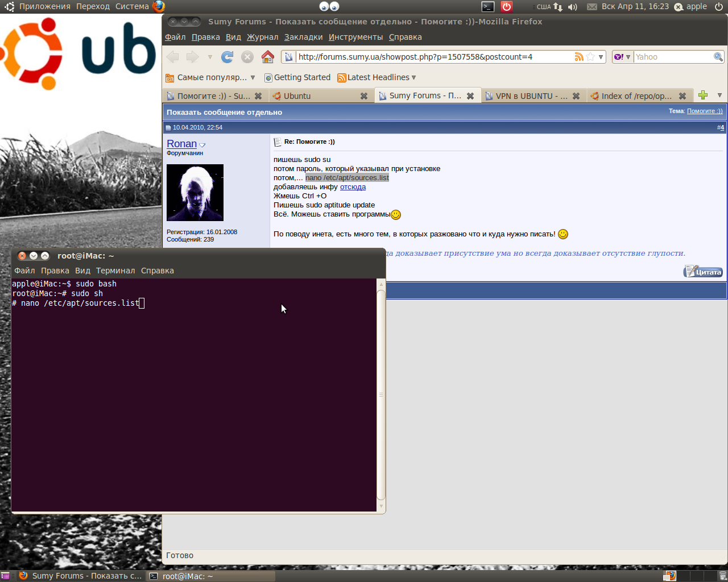This screenshot has height=582, width=728.
Task: Open the Терминал menu in terminal window
Action: click(x=115, y=271)
